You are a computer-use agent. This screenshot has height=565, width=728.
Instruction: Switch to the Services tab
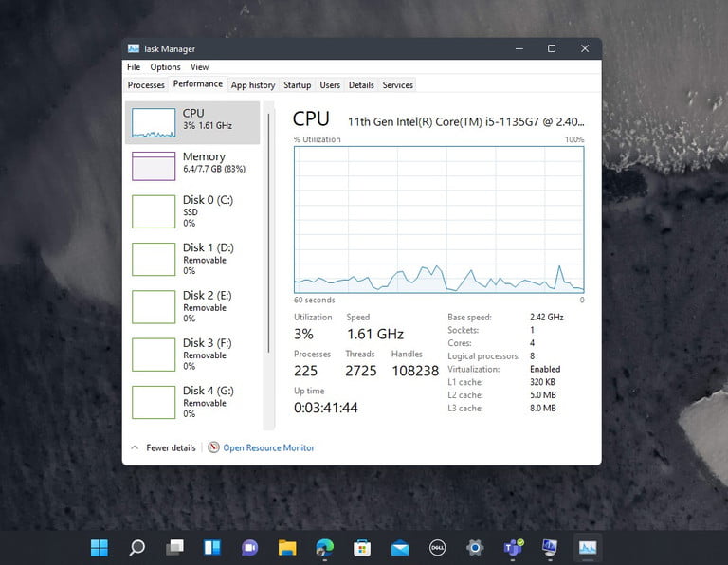tap(397, 85)
